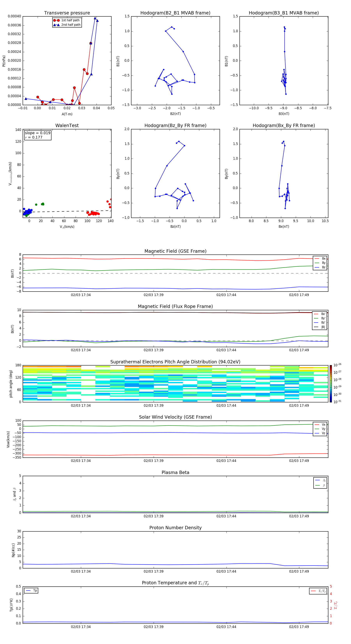Click the 'Np(#/cc)' y-axis label

point(13,550)
